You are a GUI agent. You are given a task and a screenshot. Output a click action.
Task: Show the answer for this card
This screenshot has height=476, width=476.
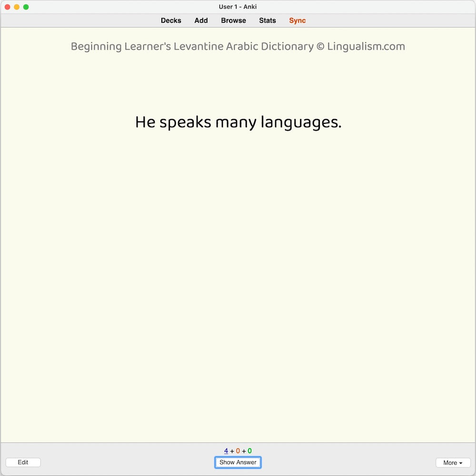pyautogui.click(x=238, y=462)
